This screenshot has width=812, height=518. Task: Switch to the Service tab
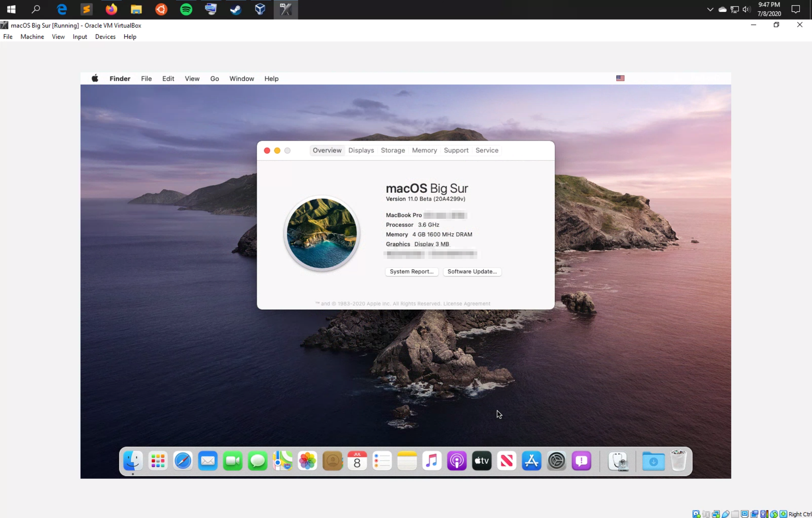[x=487, y=150]
